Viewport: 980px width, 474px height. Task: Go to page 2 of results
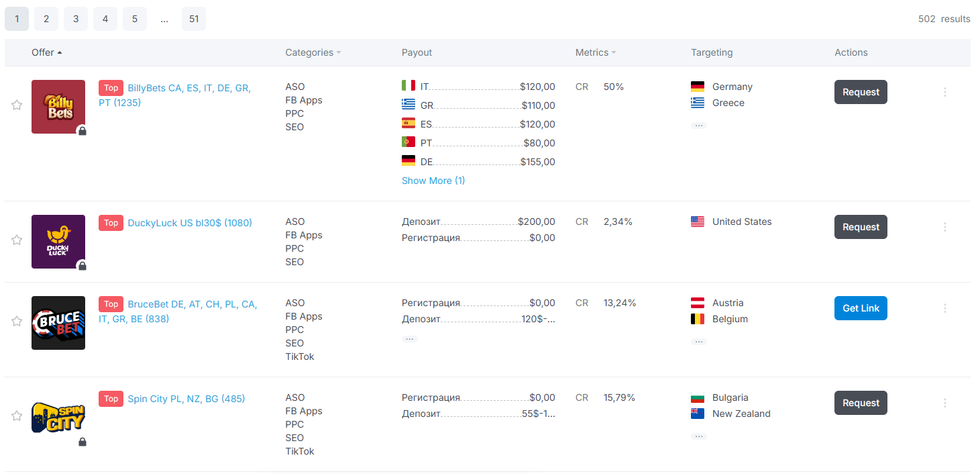point(46,19)
